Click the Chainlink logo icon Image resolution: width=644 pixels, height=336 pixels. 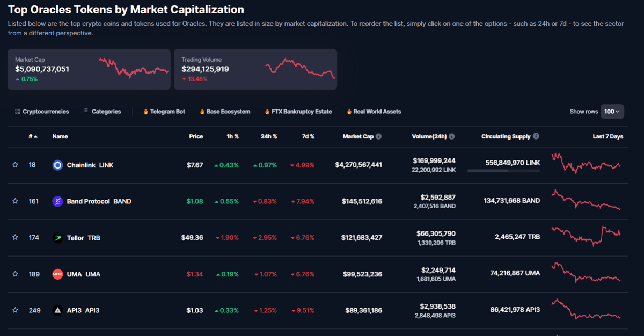(x=57, y=165)
